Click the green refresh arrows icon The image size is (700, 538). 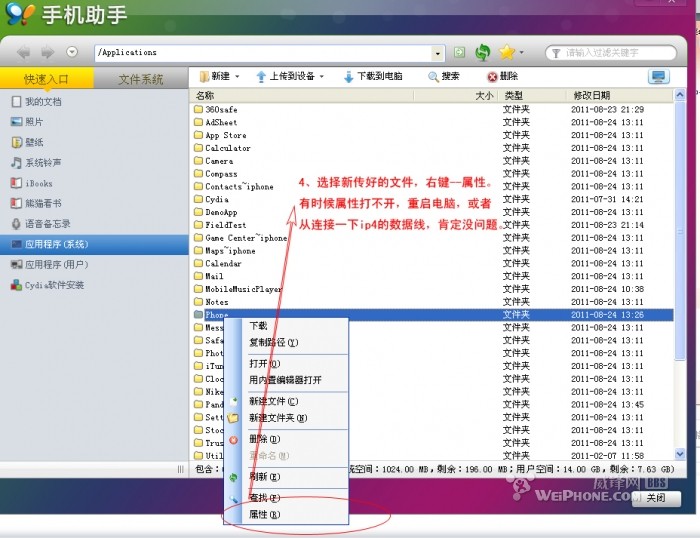[483, 52]
